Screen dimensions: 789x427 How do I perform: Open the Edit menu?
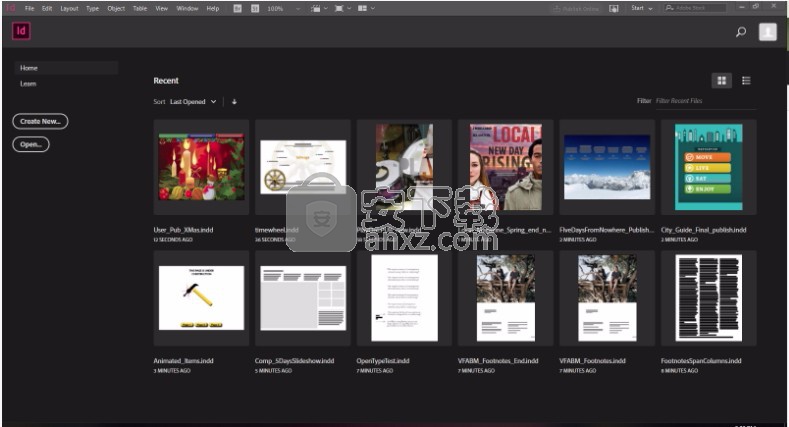(47, 9)
